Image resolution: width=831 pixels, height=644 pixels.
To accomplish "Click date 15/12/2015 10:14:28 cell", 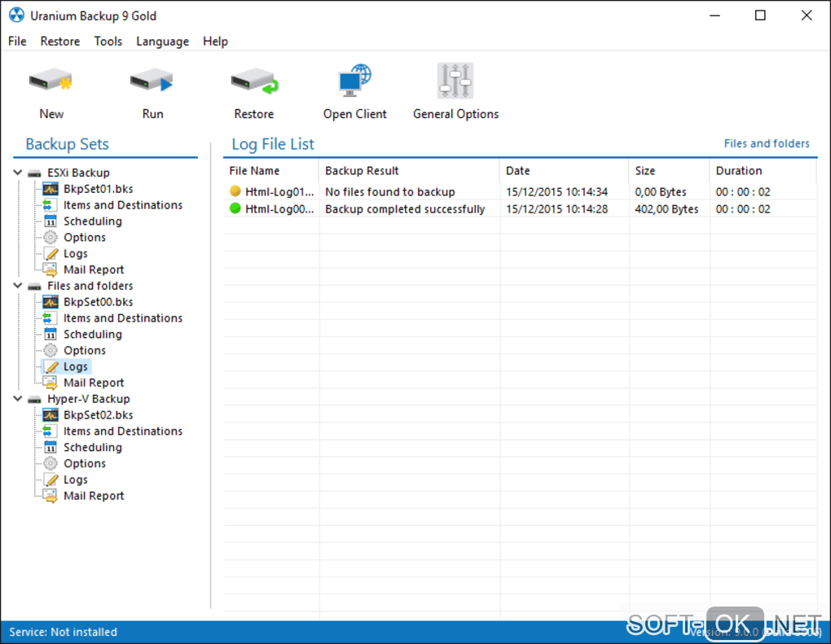I will tap(556, 209).
